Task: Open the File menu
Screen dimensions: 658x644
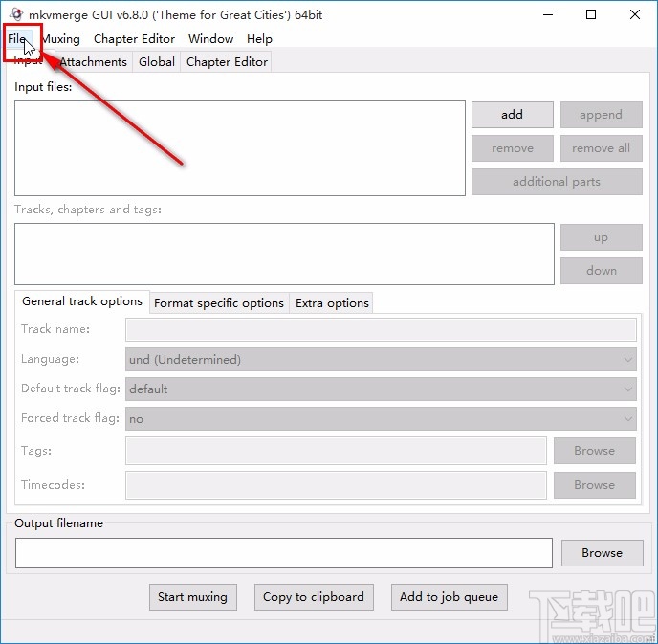Action: (x=17, y=39)
